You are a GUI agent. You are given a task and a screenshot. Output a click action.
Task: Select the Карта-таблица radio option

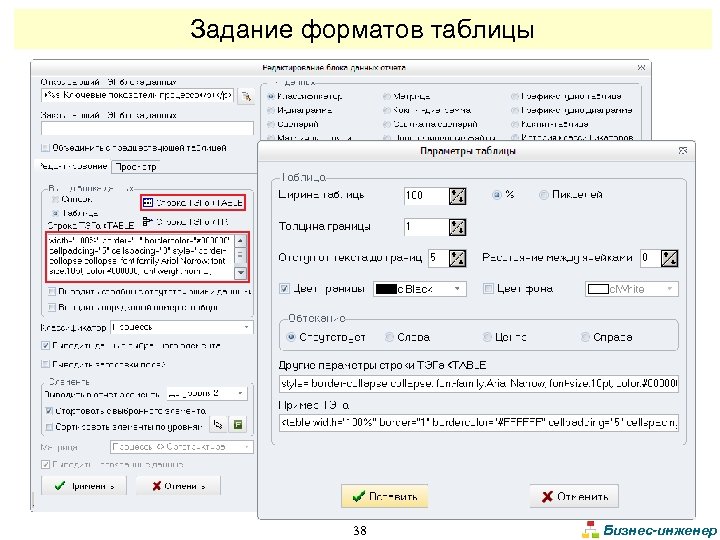515,124
